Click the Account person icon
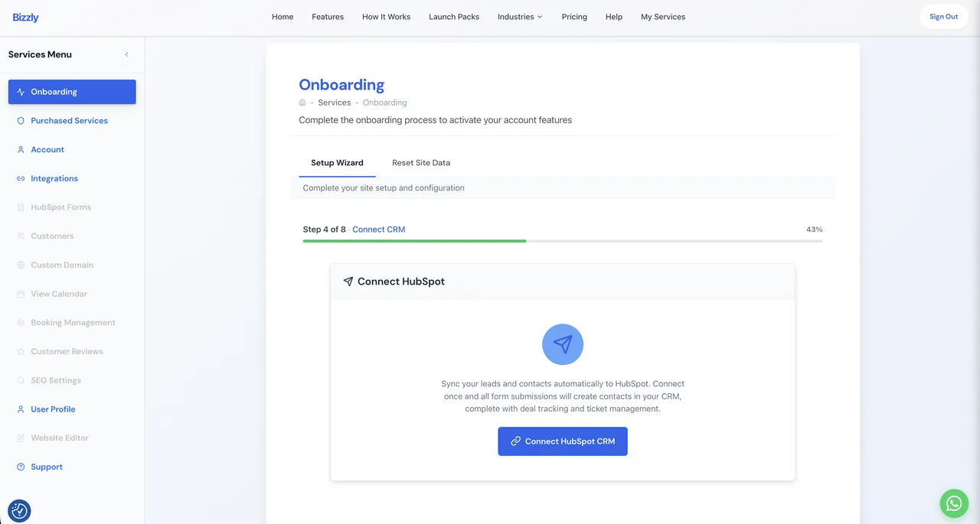Image resolution: width=980 pixels, height=524 pixels. coord(21,150)
